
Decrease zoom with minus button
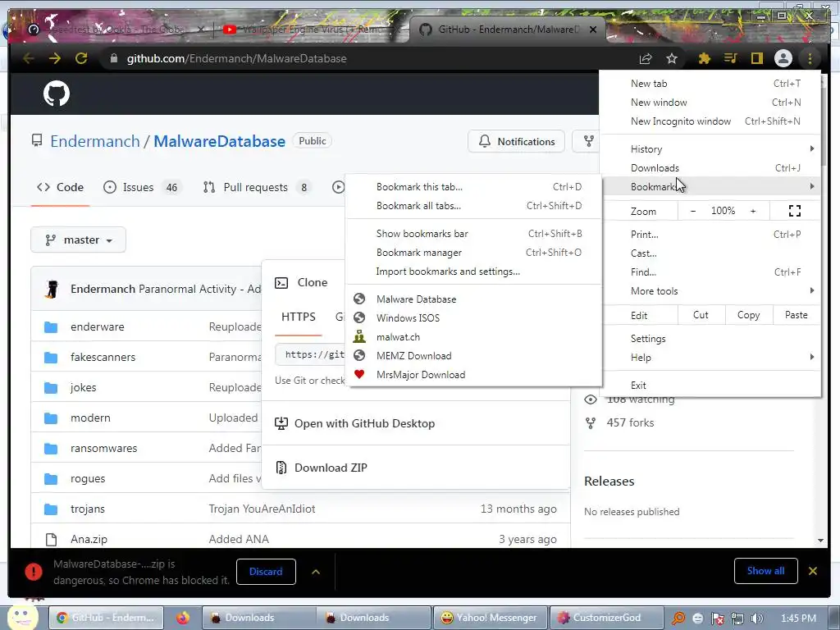point(693,211)
